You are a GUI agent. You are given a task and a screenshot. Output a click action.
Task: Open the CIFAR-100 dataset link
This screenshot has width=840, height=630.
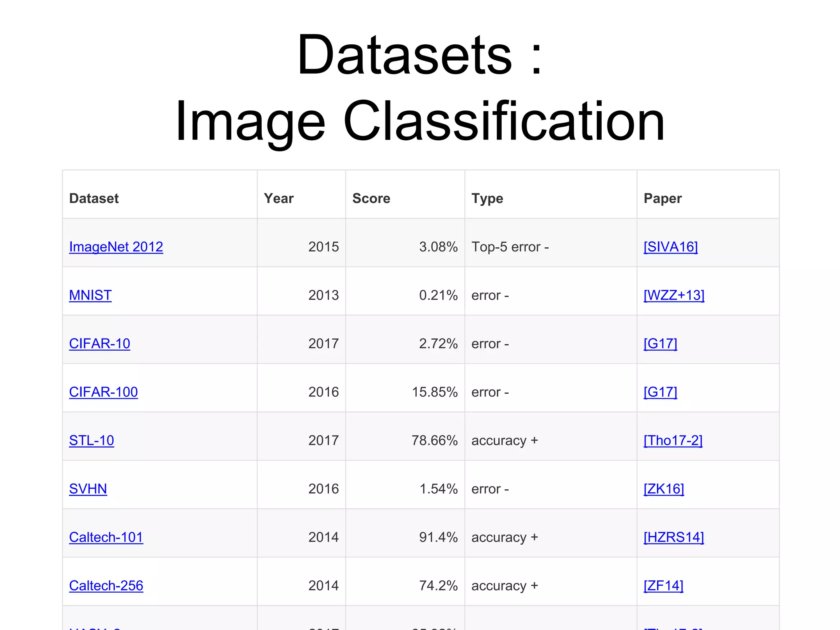103,392
